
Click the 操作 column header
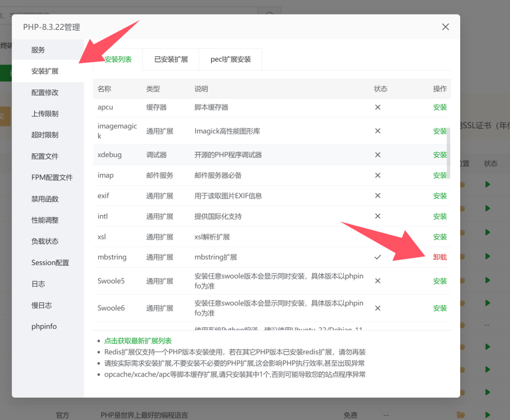[x=440, y=89]
